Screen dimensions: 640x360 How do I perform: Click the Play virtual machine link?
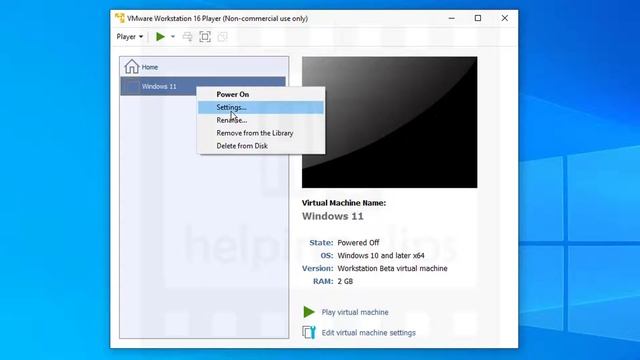[355, 312]
